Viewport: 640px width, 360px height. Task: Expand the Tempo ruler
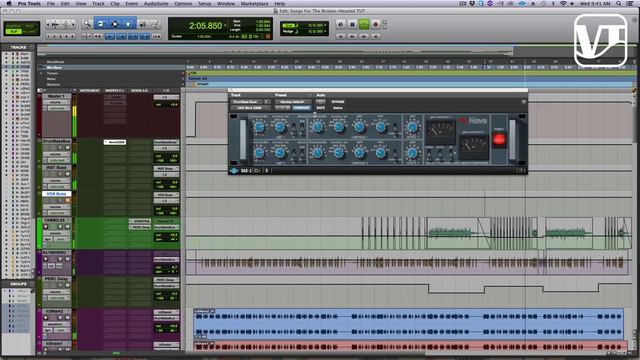click(x=41, y=73)
